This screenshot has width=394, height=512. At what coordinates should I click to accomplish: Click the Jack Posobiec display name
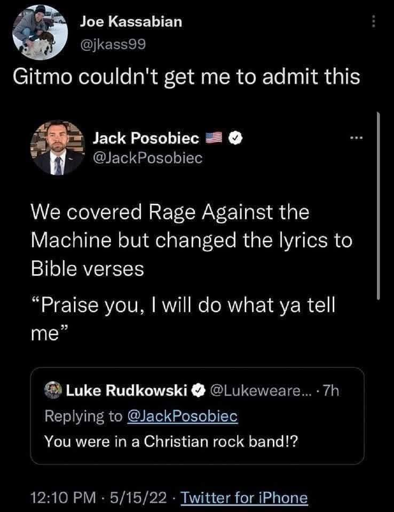pos(146,138)
